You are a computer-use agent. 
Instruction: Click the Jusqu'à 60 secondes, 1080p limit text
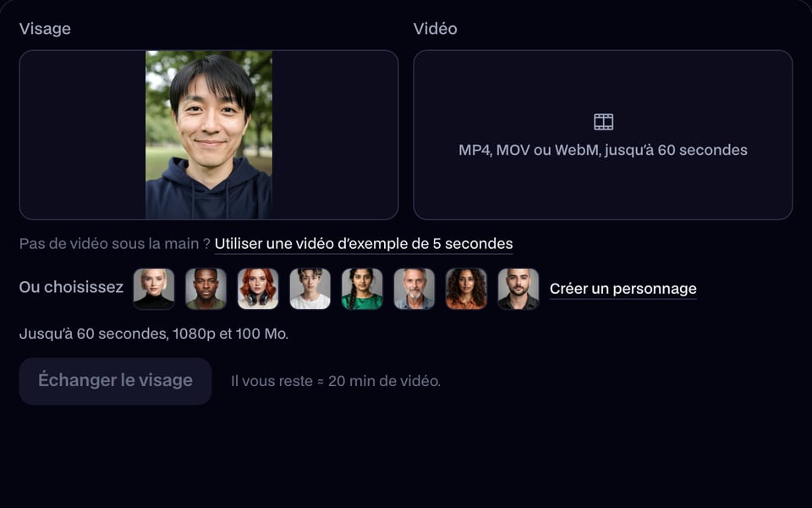pyautogui.click(x=154, y=334)
